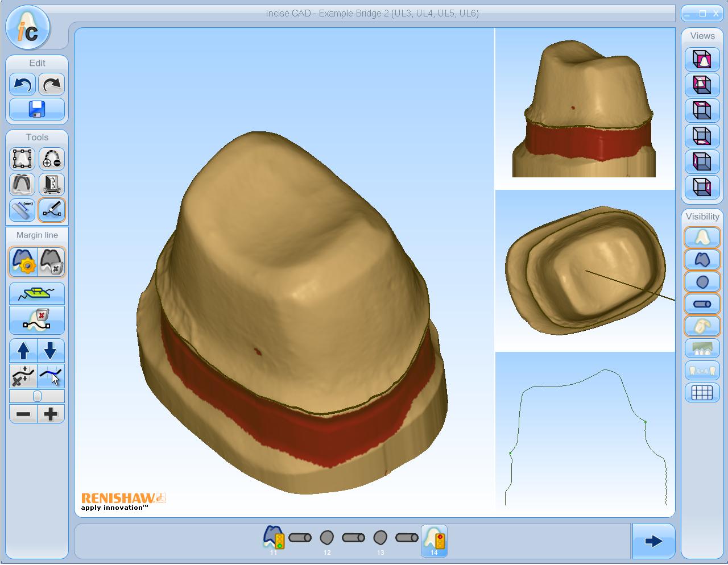
Task: Click the plus button below the slider
Action: tap(51, 414)
